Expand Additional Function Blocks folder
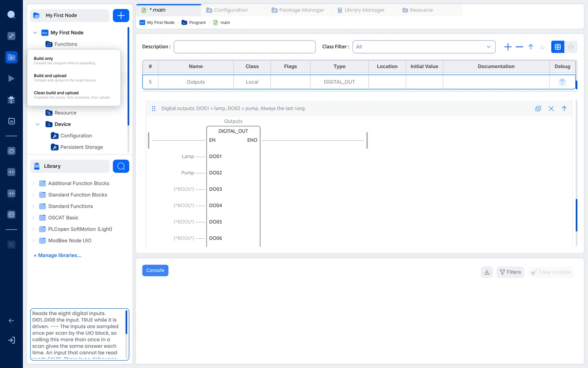Screen dimensions: 588x368 tap(33, 184)
